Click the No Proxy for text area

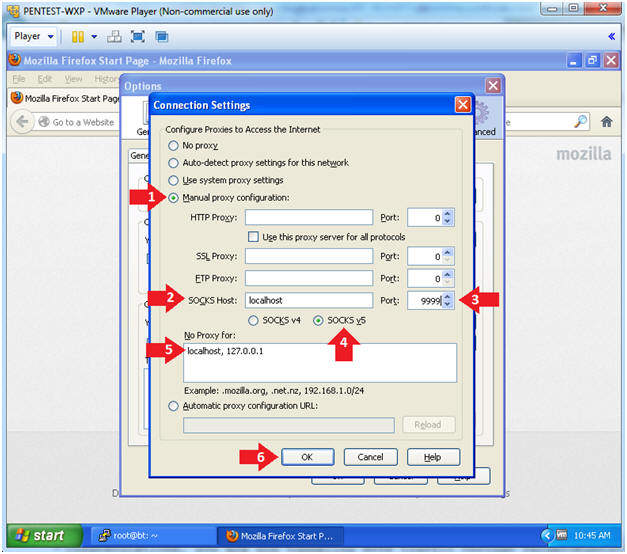[x=320, y=362]
